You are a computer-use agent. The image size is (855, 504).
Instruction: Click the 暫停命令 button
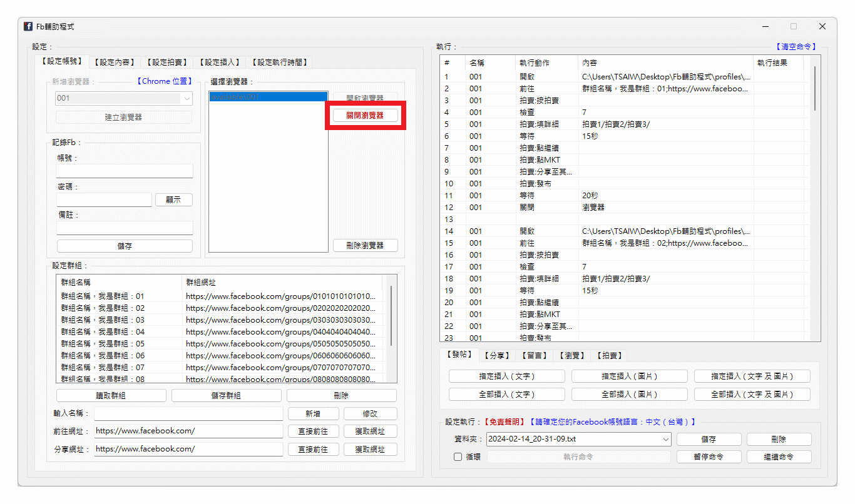tap(709, 457)
